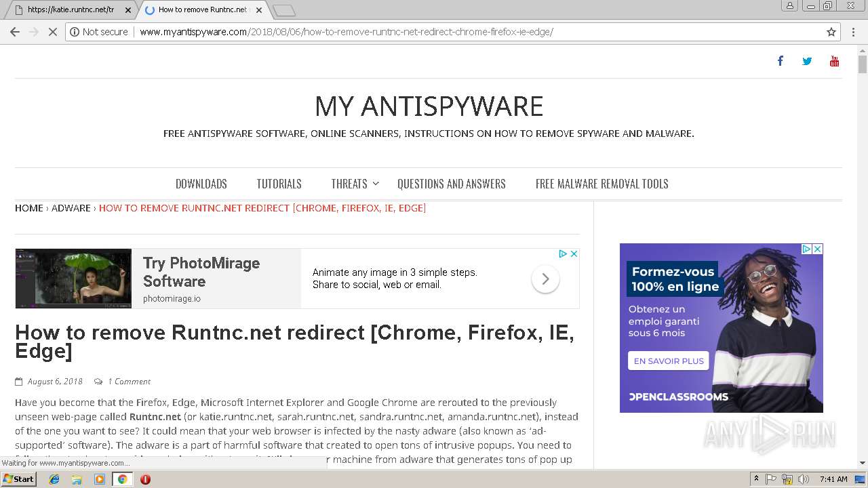Viewport: 868px width, 488px height.
Task: Open the people icon in Chrome titlebar
Action: click(x=789, y=6)
